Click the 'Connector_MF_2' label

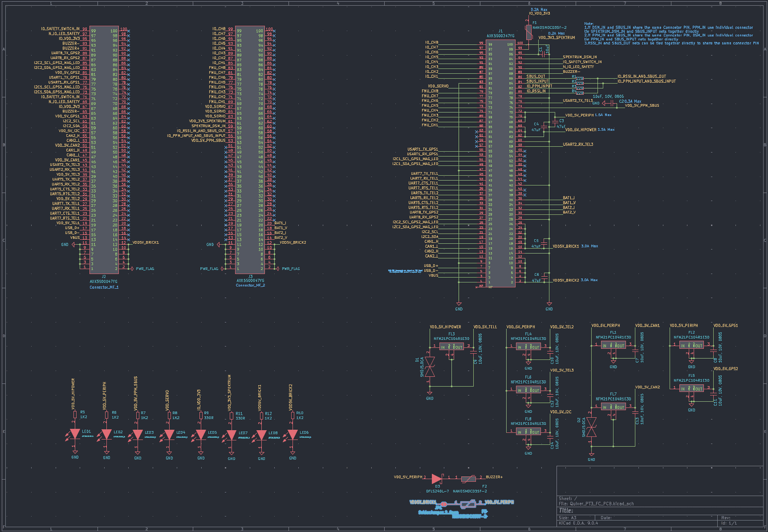[x=250, y=285]
